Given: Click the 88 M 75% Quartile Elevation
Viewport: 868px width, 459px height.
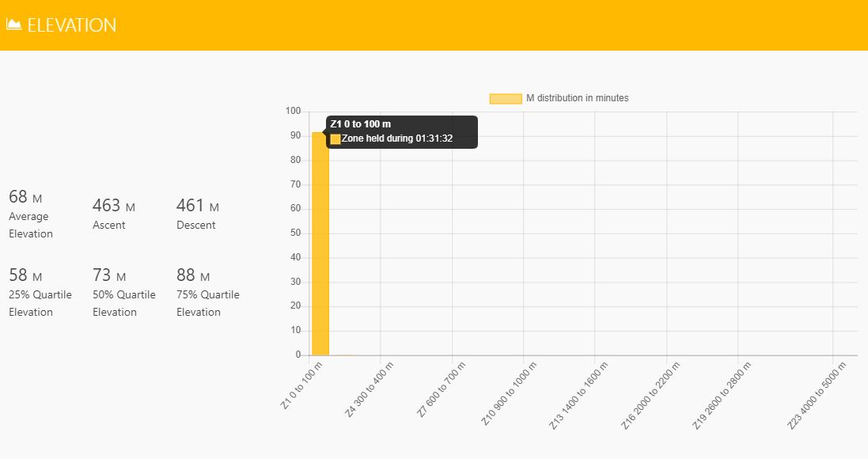Looking at the screenshot, I should pyautogui.click(x=208, y=292).
